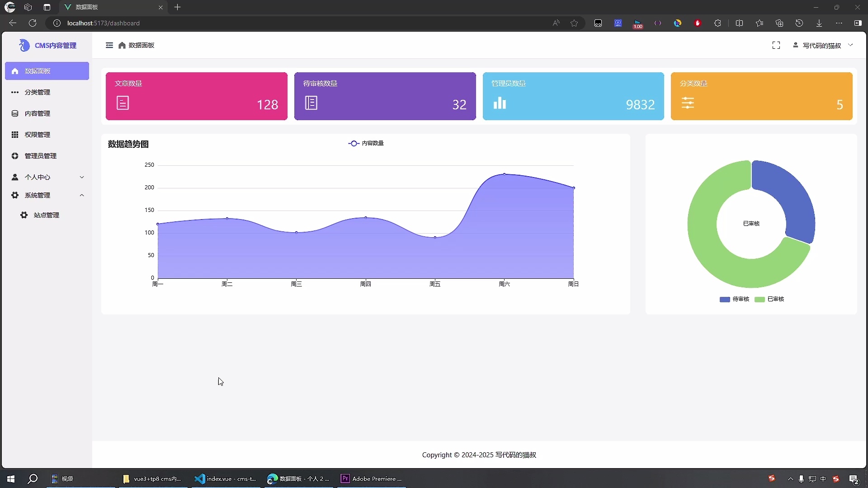Screen dimensions: 868x488
Task: Click the 128 article count value
Action: click(267, 105)
